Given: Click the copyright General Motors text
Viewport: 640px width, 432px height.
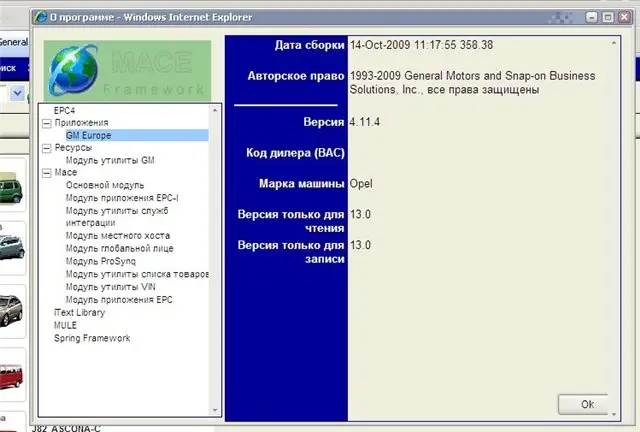Looking at the screenshot, I should click(472, 82).
